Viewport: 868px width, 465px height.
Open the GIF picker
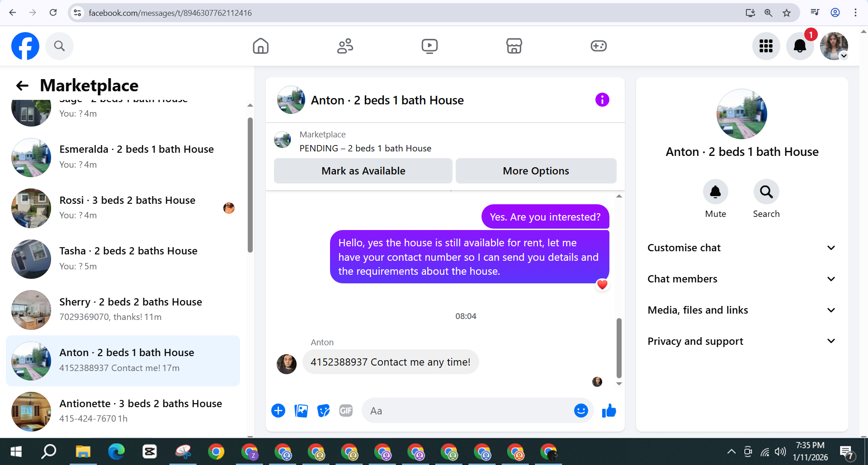[x=346, y=411]
